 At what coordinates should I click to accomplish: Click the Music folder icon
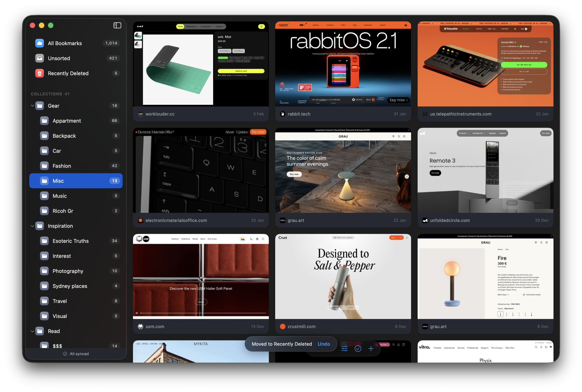click(44, 196)
